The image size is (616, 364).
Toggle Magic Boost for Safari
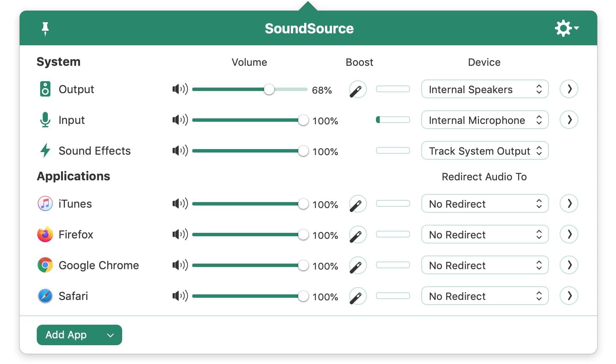point(358,296)
